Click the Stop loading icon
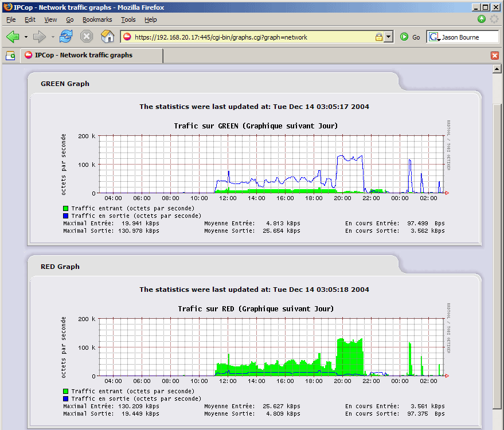The image size is (504, 430). (x=86, y=37)
